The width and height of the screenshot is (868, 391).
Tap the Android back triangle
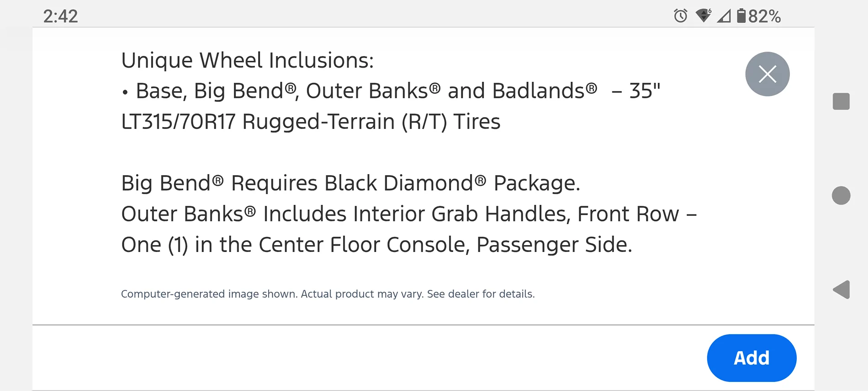tap(842, 289)
